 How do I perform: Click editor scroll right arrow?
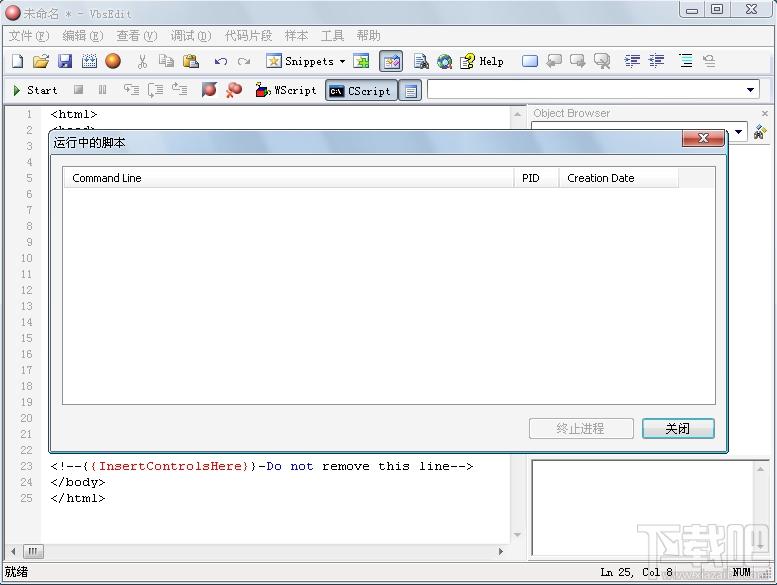click(x=500, y=551)
